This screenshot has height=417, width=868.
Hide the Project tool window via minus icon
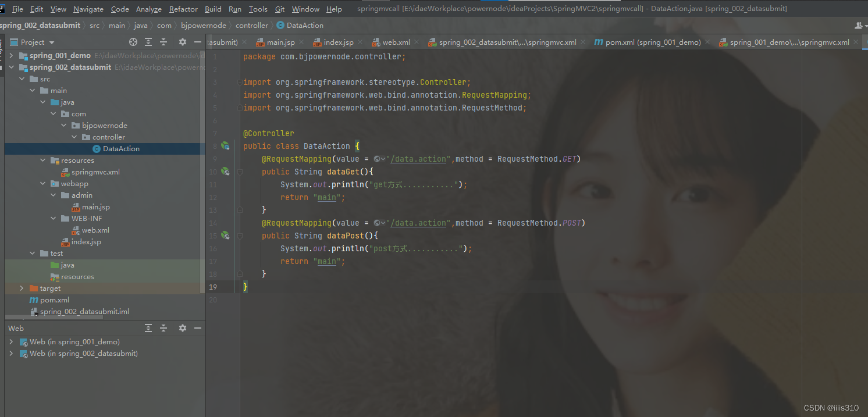click(x=198, y=41)
